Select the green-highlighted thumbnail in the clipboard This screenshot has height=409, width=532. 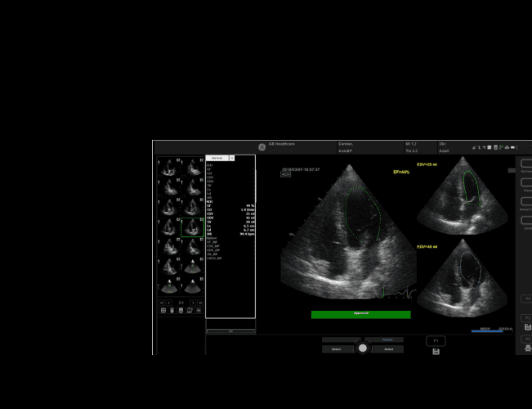tap(191, 227)
